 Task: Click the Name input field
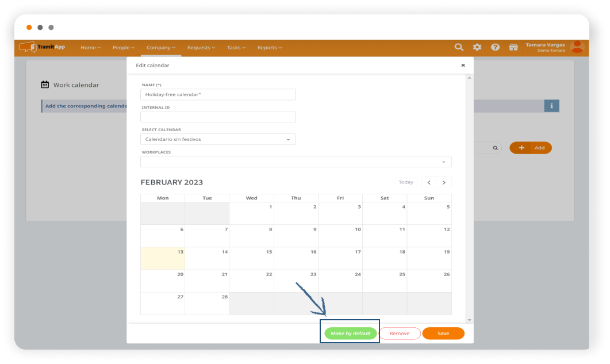(x=218, y=94)
